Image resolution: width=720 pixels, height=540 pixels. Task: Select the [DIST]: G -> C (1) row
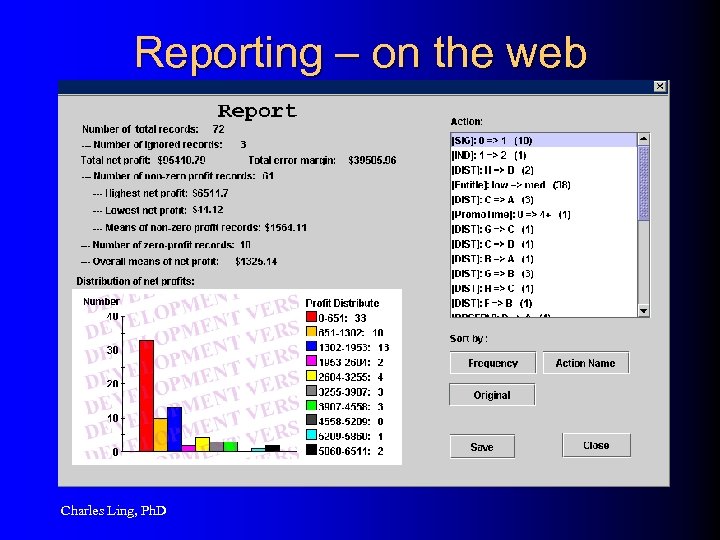tap(544, 229)
